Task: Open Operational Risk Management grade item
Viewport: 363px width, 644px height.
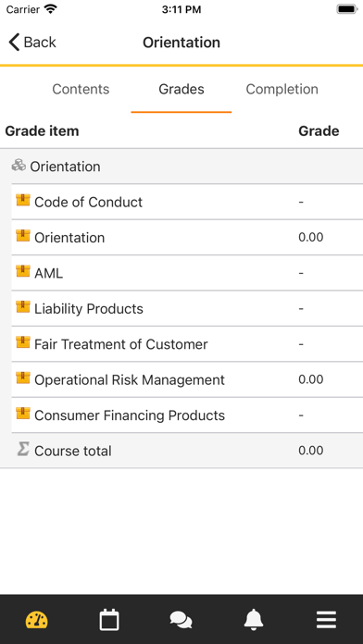Action: [x=187, y=379]
